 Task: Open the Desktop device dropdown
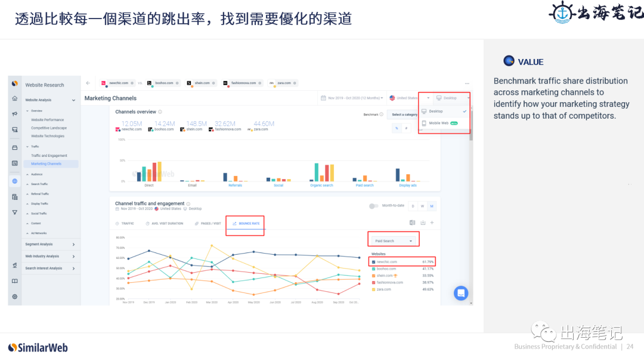coord(452,98)
